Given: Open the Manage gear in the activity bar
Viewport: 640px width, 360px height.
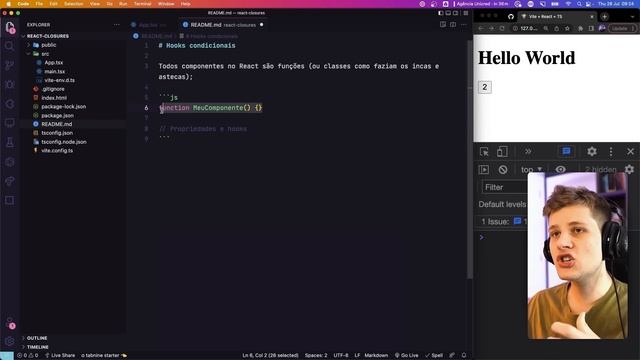Looking at the screenshot, I should [x=10, y=341].
